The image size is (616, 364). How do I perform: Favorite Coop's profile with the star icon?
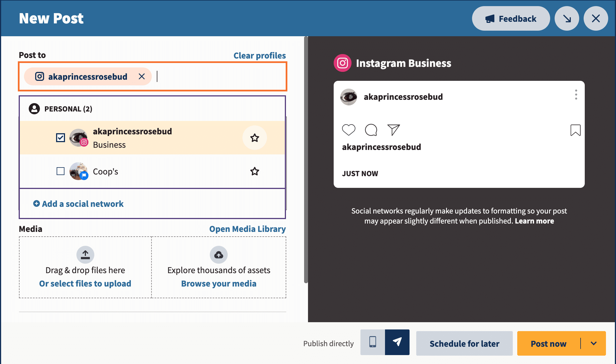coord(254,171)
